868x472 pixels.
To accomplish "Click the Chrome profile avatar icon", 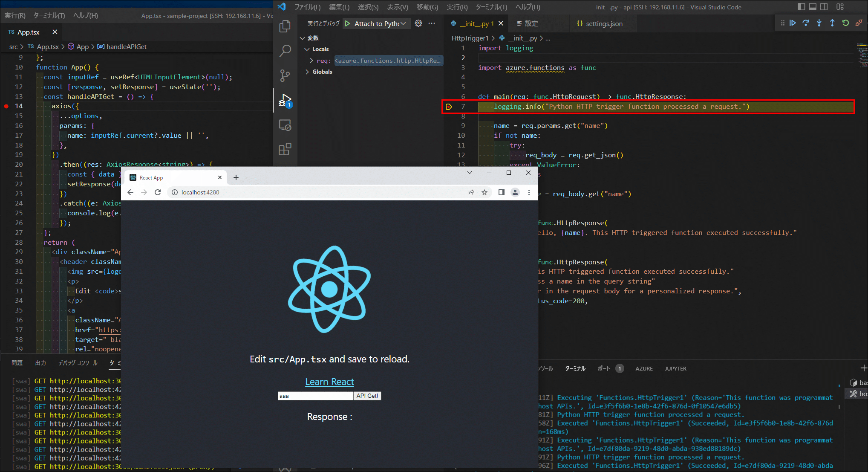I will pyautogui.click(x=515, y=192).
